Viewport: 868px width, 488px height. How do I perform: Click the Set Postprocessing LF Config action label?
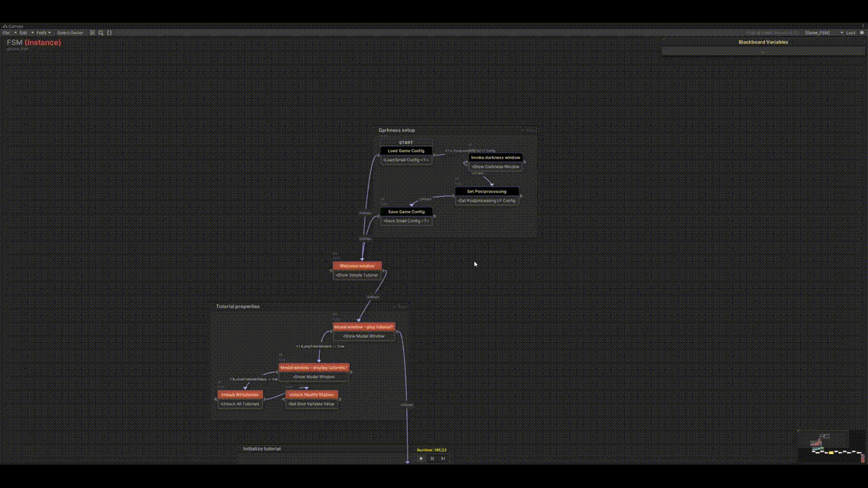(486, 201)
